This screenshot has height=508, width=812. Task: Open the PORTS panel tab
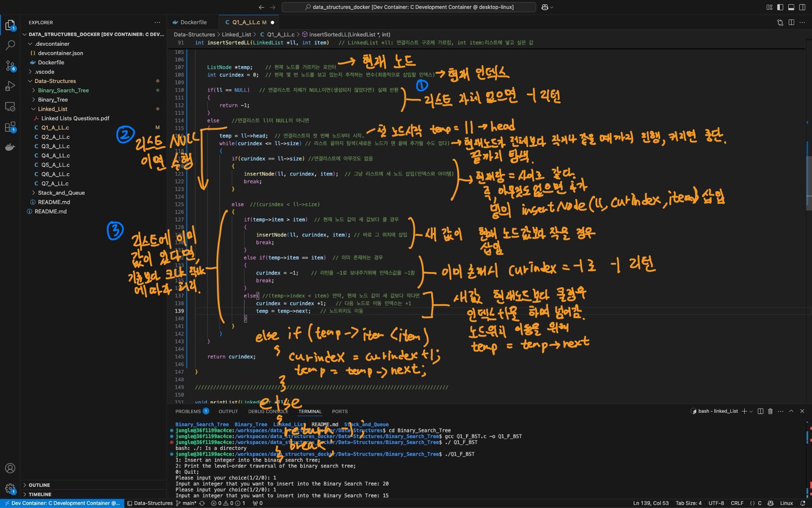pyautogui.click(x=340, y=411)
